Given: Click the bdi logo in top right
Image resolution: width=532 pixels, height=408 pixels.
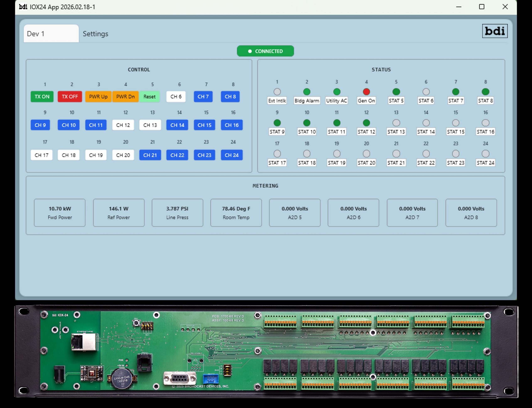Looking at the screenshot, I should [495, 31].
